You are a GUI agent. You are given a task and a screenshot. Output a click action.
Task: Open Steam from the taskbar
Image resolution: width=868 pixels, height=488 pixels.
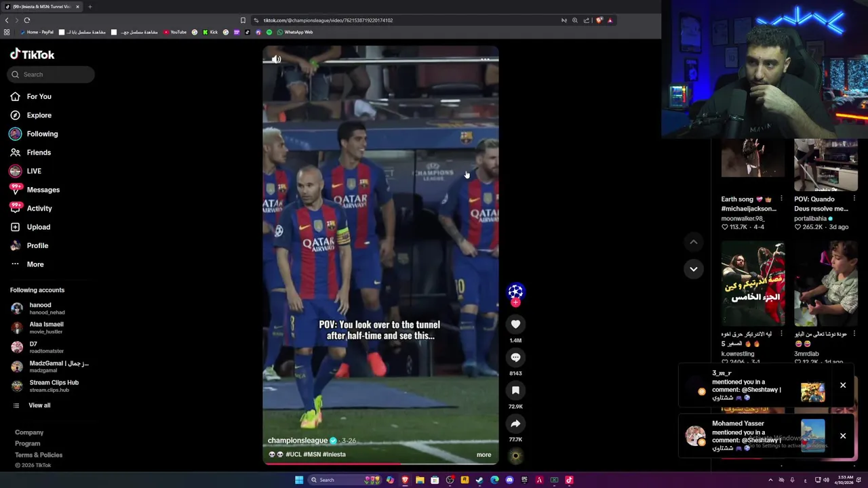pyautogui.click(x=479, y=480)
